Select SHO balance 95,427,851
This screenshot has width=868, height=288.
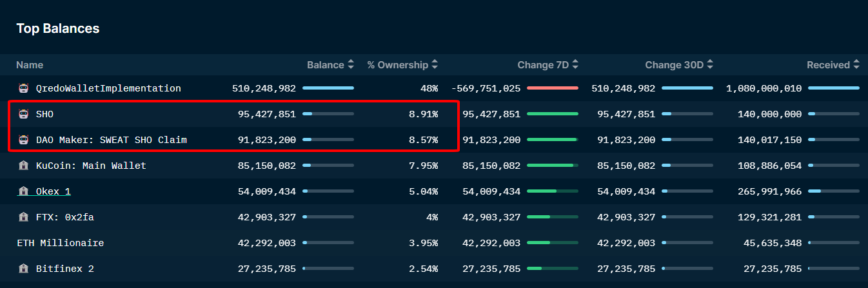267,114
